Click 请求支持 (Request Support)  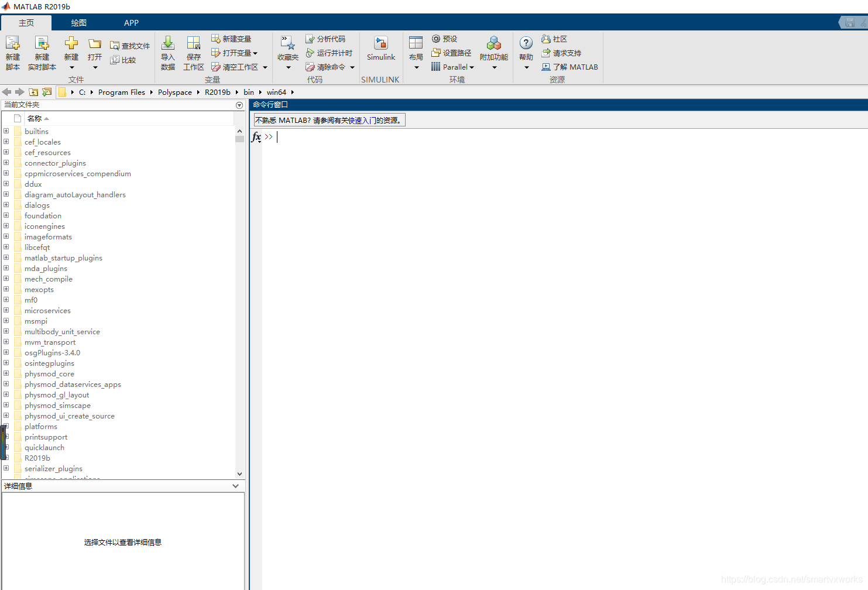pos(561,53)
